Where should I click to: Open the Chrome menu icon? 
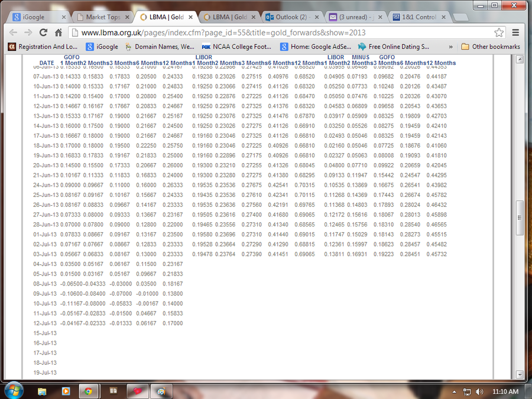pos(515,33)
